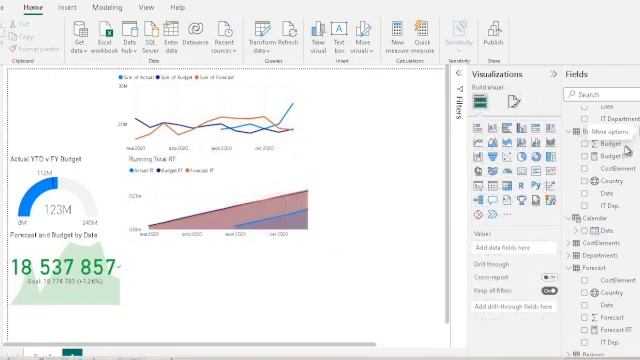Screen dimensions: 640x360
Task: Connect to SQL Server
Action: pyautogui.click(x=150, y=37)
